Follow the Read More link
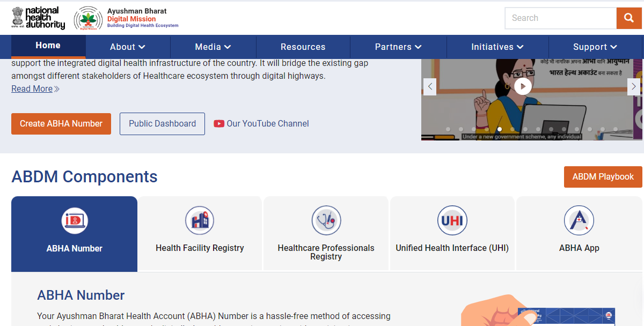The height and width of the screenshot is (326, 644). tap(31, 88)
